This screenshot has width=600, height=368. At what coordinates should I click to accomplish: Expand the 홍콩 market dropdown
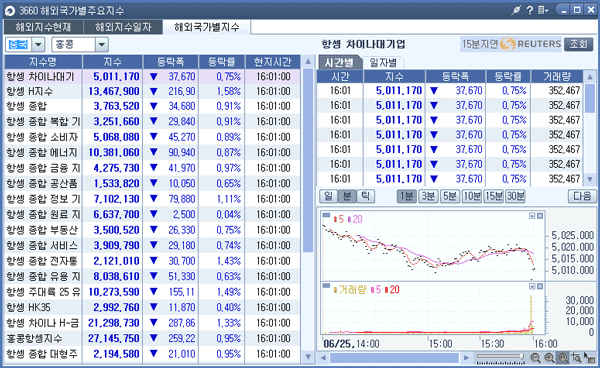coord(101,45)
